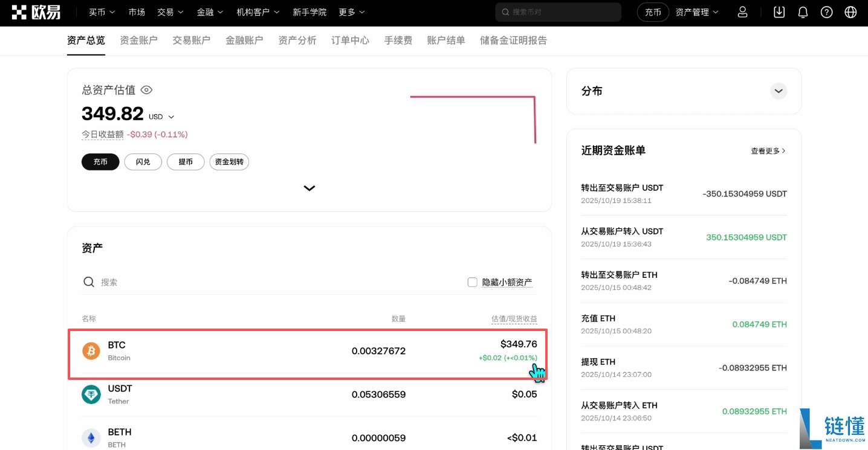The image size is (868, 450).
Task: Click the total value 349.82
Action: [x=112, y=114]
